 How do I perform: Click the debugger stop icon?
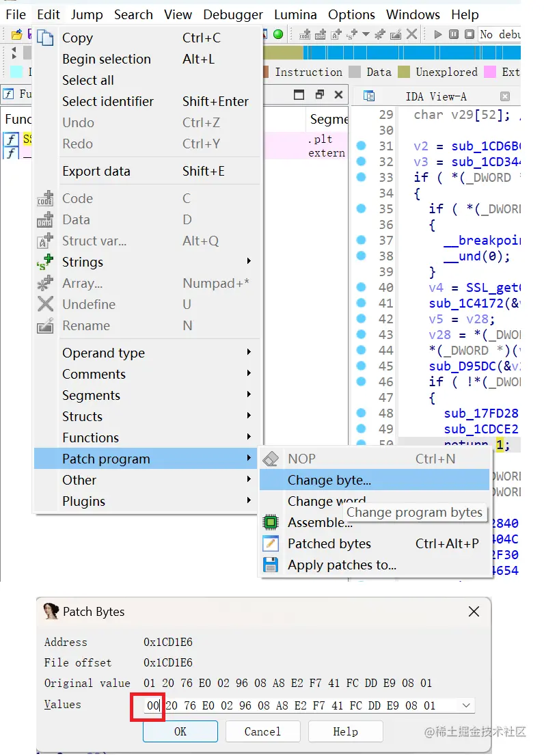coord(470,34)
